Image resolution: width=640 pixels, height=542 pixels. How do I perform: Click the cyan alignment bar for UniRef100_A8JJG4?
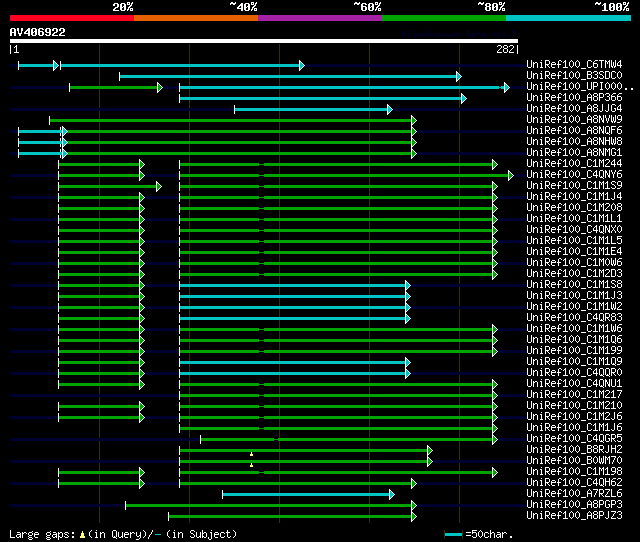point(312,109)
